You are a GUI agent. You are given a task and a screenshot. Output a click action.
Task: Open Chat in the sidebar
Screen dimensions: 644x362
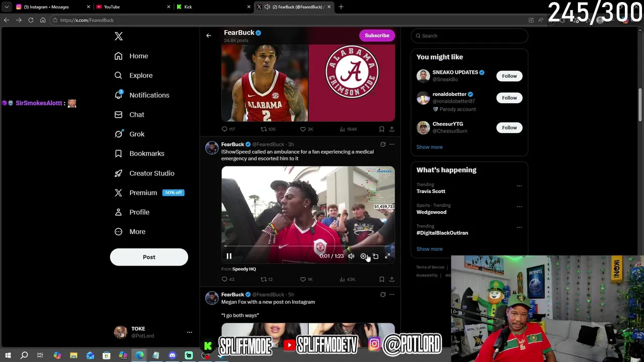pos(129,115)
